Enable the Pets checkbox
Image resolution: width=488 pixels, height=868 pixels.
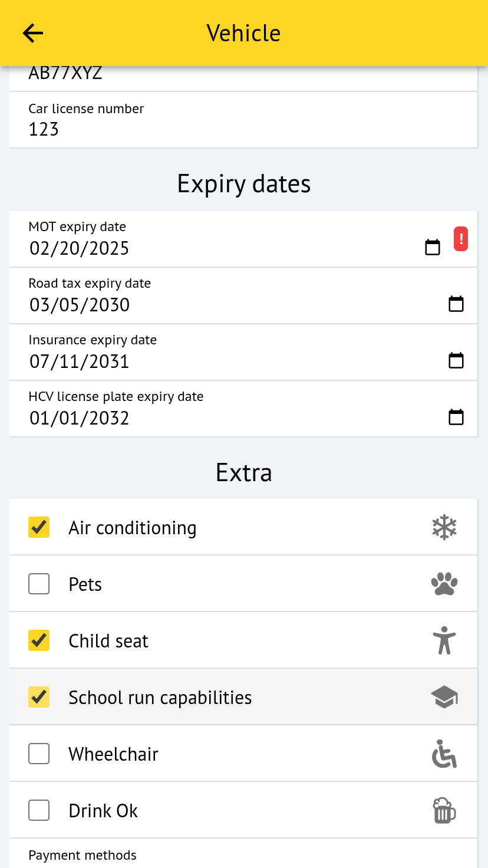[39, 584]
